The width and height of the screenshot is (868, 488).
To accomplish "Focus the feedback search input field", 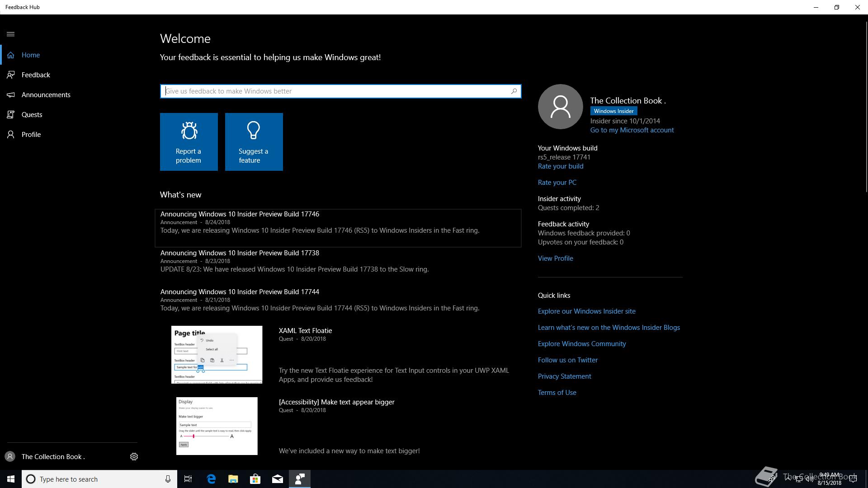I will (335, 91).
